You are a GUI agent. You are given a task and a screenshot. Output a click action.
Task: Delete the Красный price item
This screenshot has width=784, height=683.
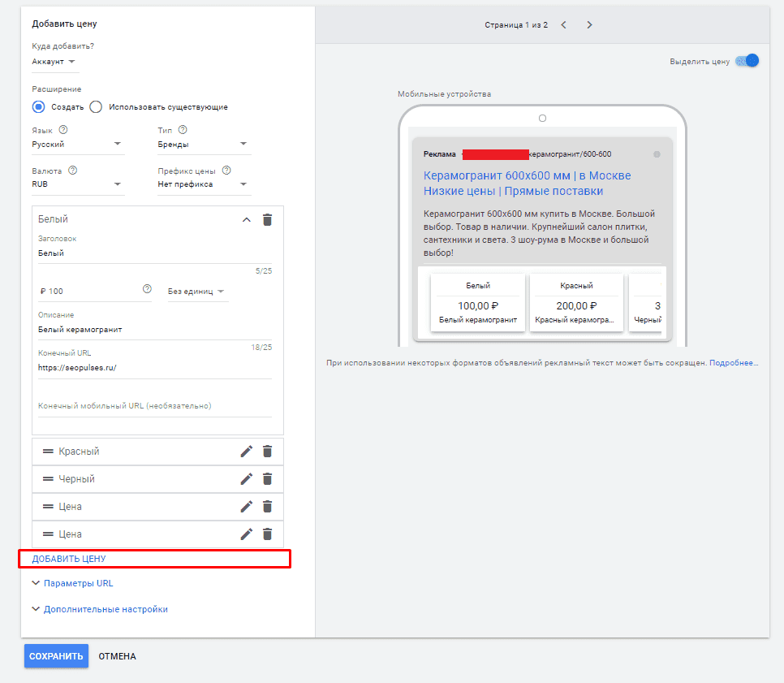(x=268, y=452)
